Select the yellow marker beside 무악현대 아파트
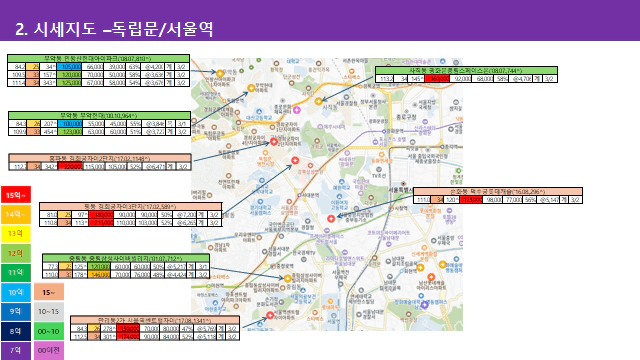 pos(251,88)
